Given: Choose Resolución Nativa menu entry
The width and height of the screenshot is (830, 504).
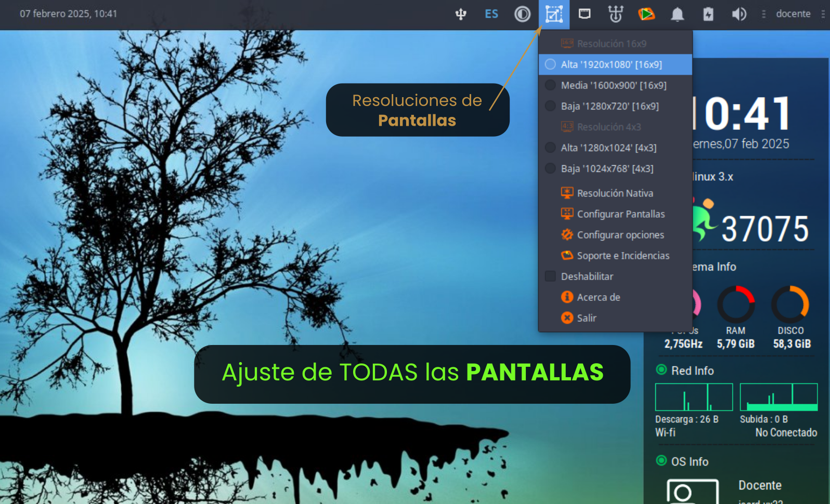Looking at the screenshot, I should tap(615, 193).
